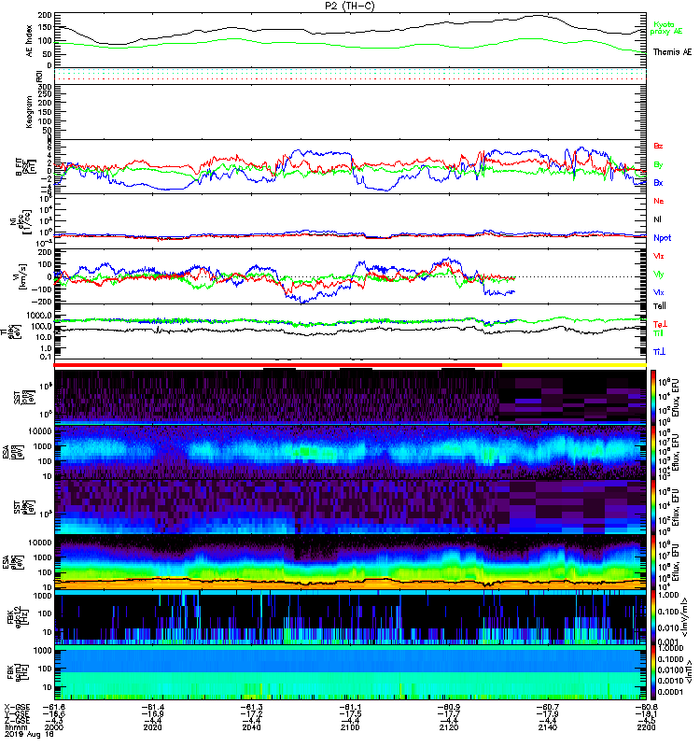The height and width of the screenshot is (747, 700).
Task: Click the red Bz legend label
Action: (x=658, y=146)
